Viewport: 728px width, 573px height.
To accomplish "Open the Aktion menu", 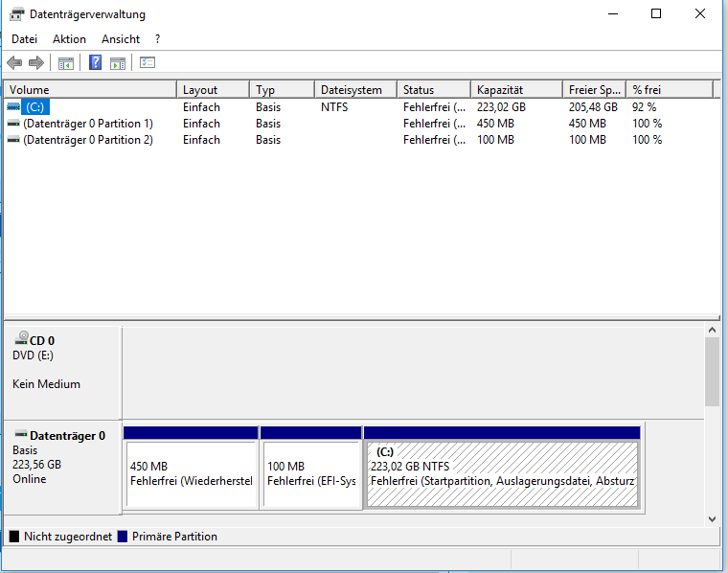I will click(x=69, y=39).
